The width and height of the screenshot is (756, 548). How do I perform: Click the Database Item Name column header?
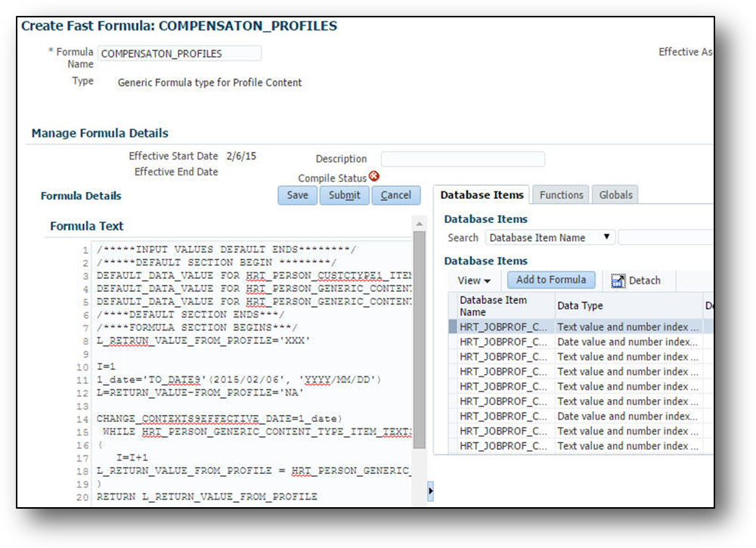[501, 306]
